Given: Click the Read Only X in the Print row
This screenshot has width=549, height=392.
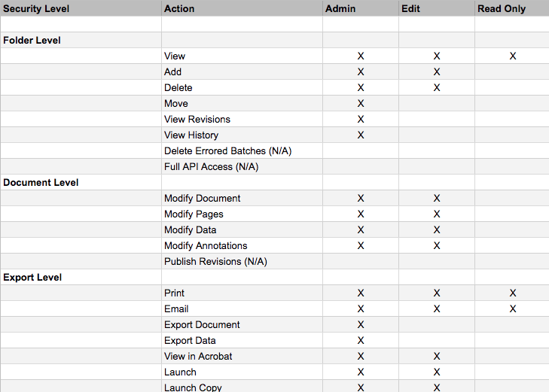Looking at the screenshot, I should [513, 293].
